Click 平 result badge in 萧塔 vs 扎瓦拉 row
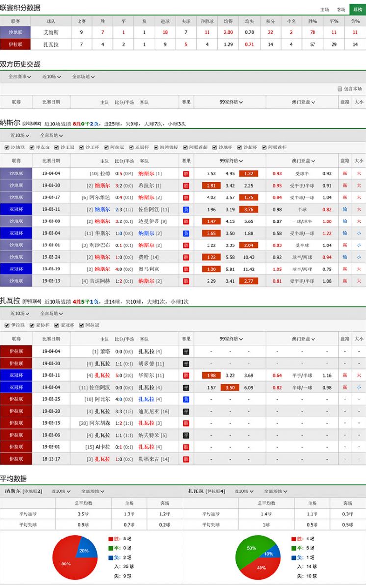The height and width of the screenshot is (588, 366). click(x=186, y=351)
